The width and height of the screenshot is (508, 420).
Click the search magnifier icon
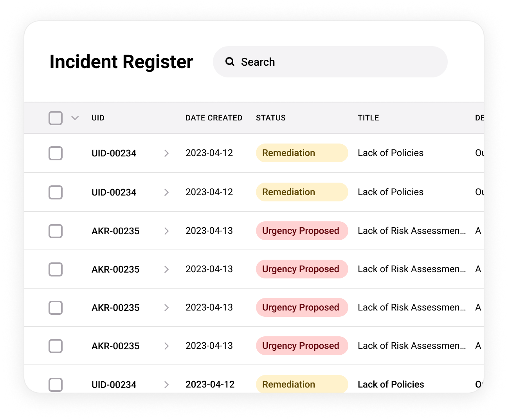point(230,62)
